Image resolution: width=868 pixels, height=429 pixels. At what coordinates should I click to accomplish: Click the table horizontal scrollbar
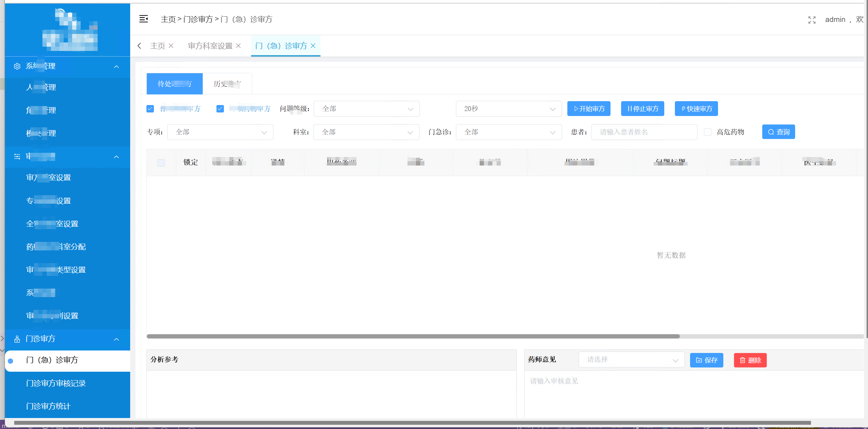pos(413,336)
